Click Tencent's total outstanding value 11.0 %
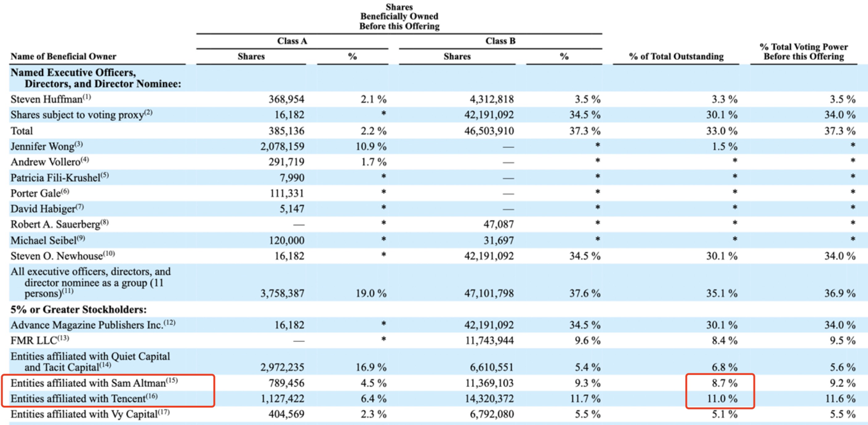This screenshot has height=425, width=868. [x=721, y=399]
